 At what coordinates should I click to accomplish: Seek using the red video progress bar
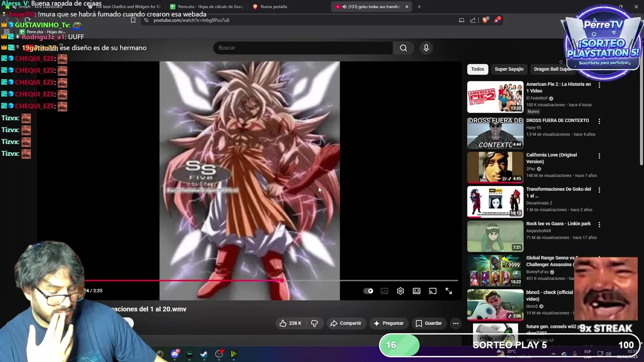click(271, 281)
